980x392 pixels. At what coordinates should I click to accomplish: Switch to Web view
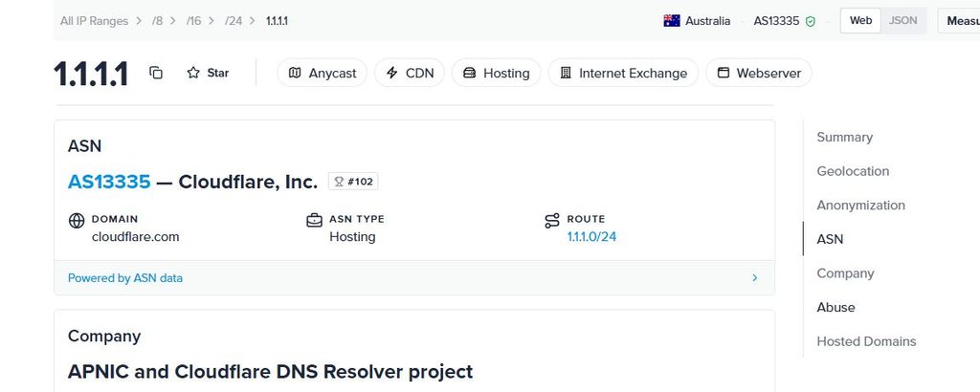(x=860, y=21)
